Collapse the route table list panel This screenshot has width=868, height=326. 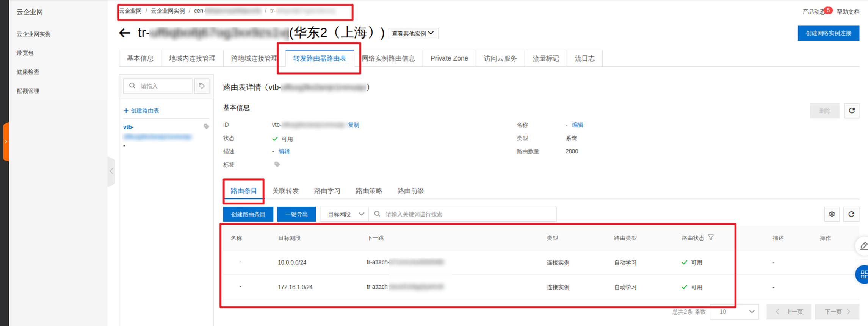click(x=111, y=171)
